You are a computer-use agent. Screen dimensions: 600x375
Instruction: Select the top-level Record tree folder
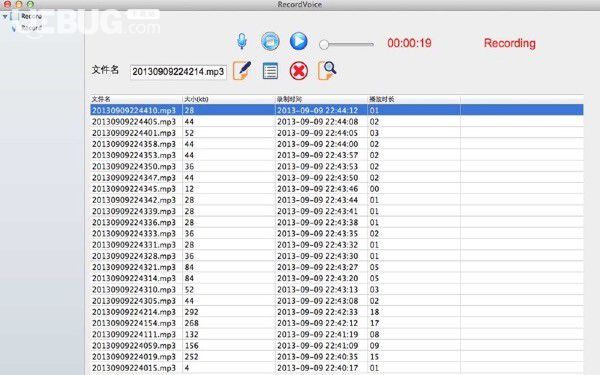coord(31,16)
